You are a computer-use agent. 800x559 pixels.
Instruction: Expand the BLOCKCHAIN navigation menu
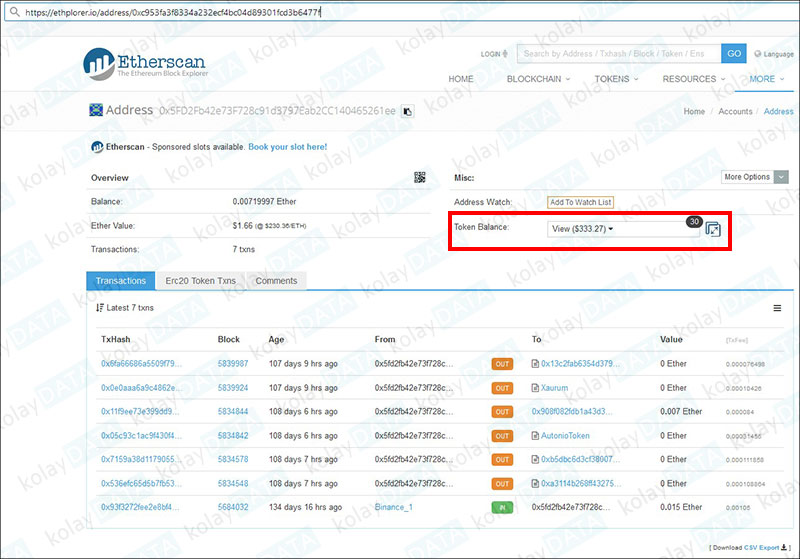pos(538,79)
